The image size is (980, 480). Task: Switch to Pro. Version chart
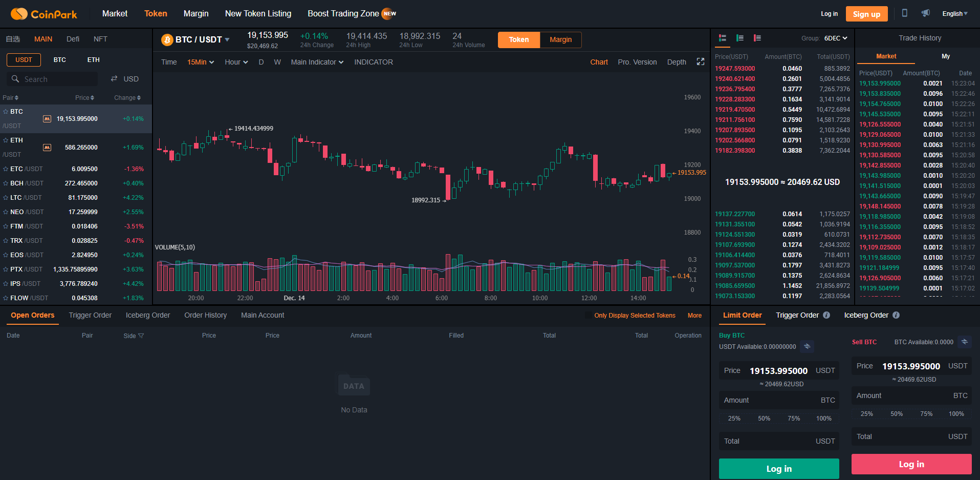[637, 62]
